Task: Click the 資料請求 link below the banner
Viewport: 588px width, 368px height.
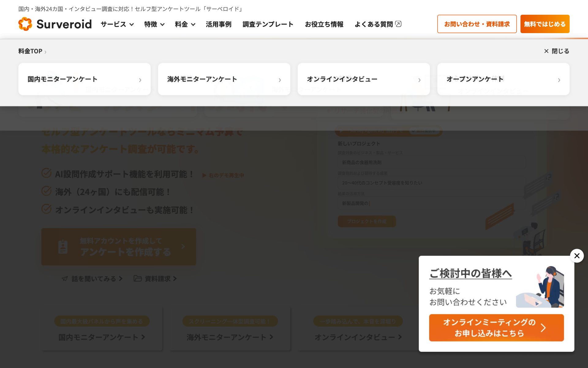Action: click(155, 278)
